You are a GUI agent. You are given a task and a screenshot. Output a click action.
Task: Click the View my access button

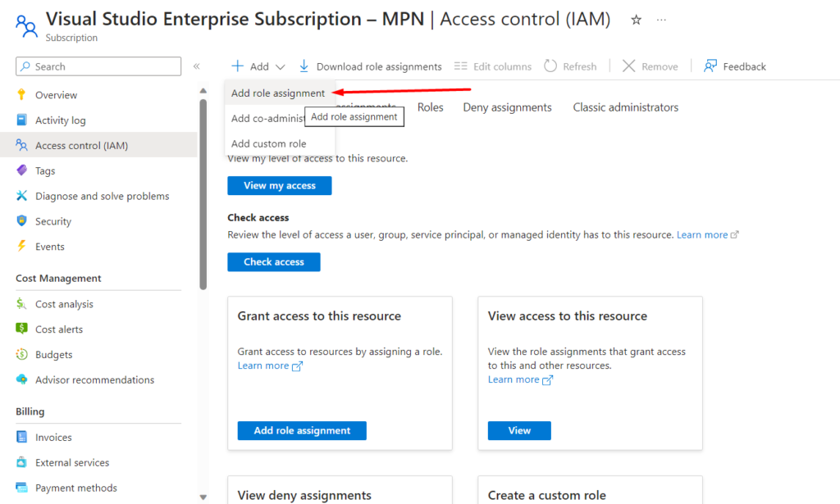(x=280, y=186)
